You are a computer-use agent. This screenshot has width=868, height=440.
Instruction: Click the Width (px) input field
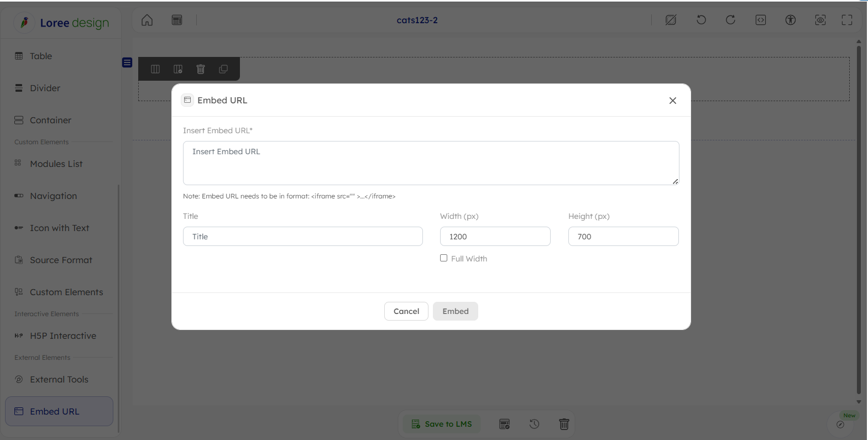click(495, 237)
